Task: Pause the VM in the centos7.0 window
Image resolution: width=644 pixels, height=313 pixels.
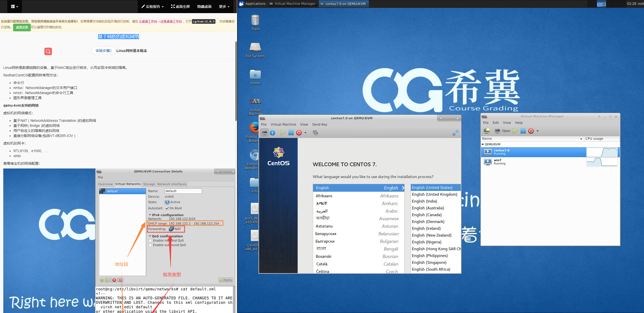Action: click(x=291, y=133)
